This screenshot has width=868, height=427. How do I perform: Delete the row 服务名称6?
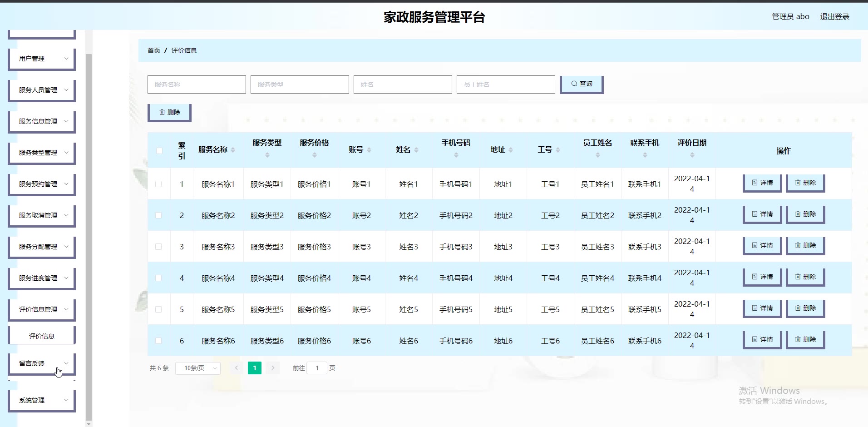[x=805, y=340]
